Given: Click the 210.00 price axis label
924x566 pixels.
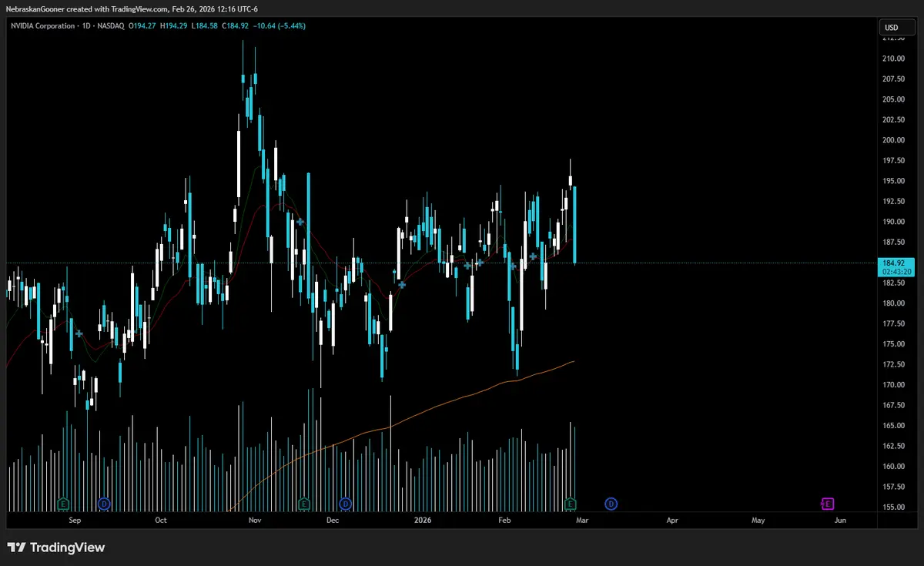Looking at the screenshot, I should (894, 59).
